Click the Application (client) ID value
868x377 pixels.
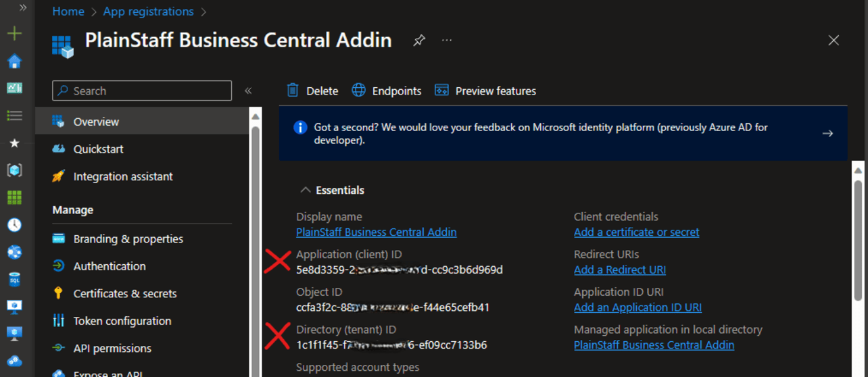click(400, 270)
